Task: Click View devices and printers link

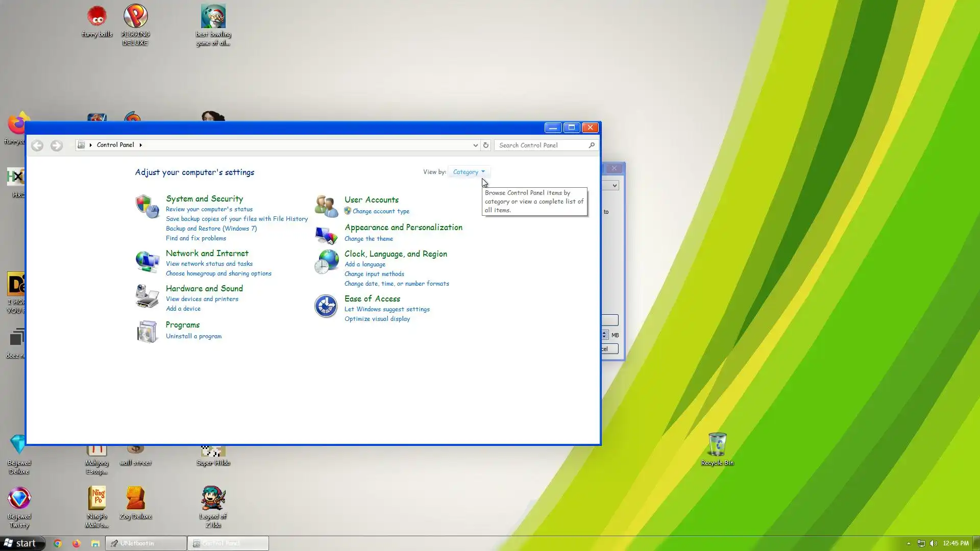Action: pos(202,299)
